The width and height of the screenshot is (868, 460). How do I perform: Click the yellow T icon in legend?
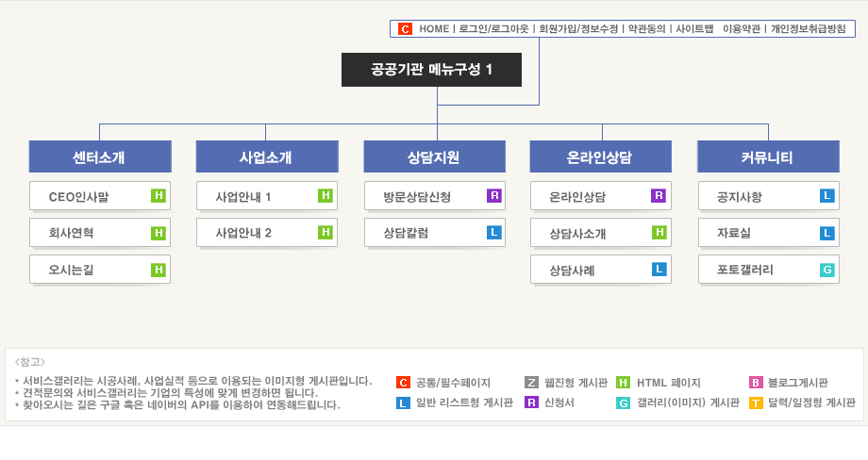pos(756,402)
